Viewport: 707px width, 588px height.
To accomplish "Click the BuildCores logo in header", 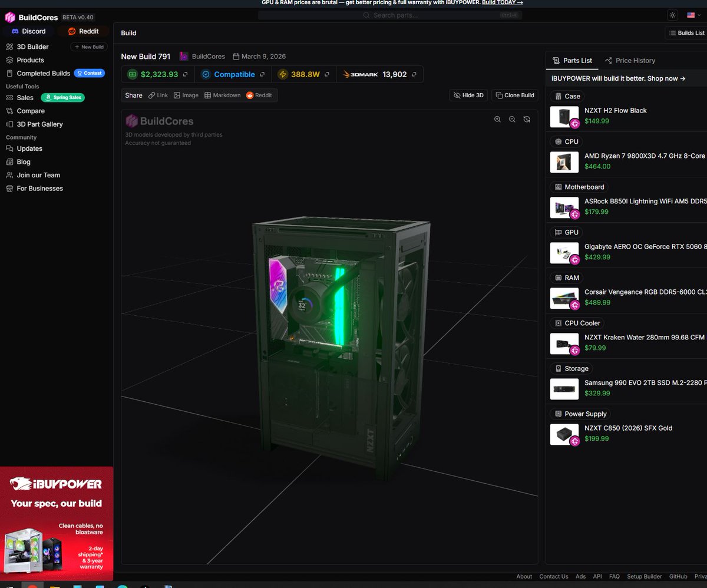I will [31, 17].
